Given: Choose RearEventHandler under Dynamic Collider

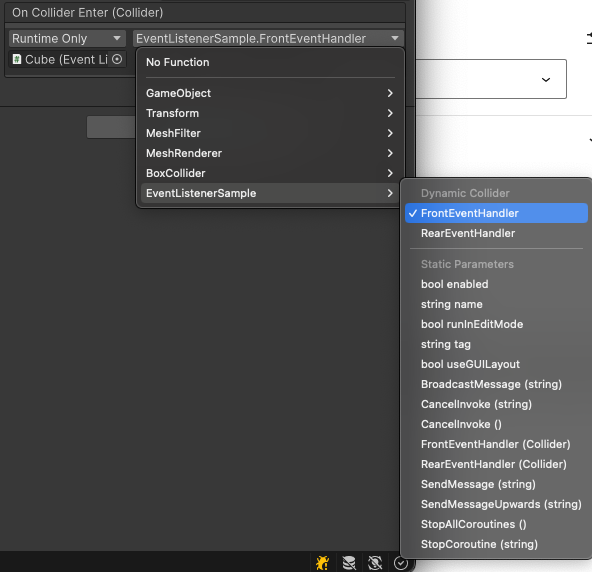Looking at the screenshot, I should (496, 233).
